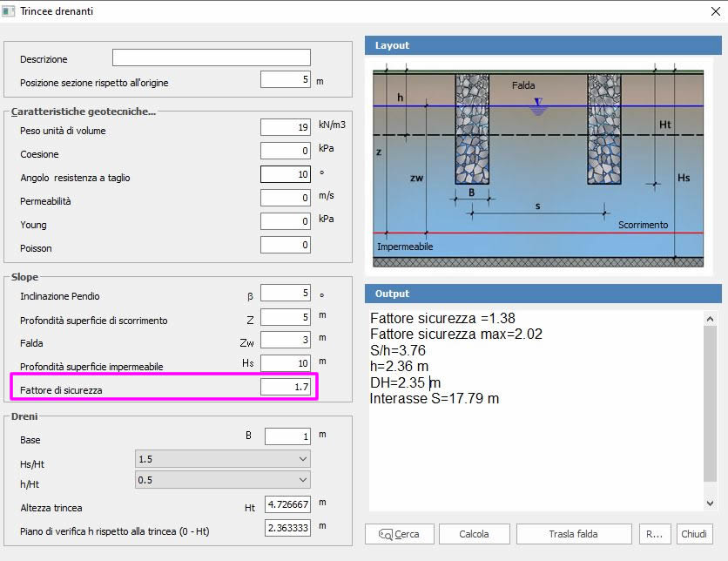Click the drain Base B field
The height and width of the screenshot is (561, 728).
[x=288, y=436]
